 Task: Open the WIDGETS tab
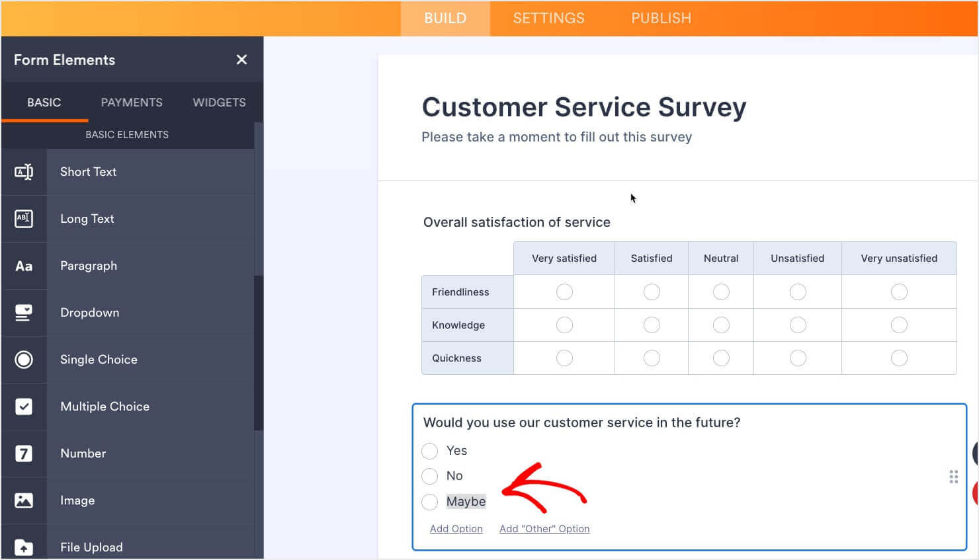(219, 102)
